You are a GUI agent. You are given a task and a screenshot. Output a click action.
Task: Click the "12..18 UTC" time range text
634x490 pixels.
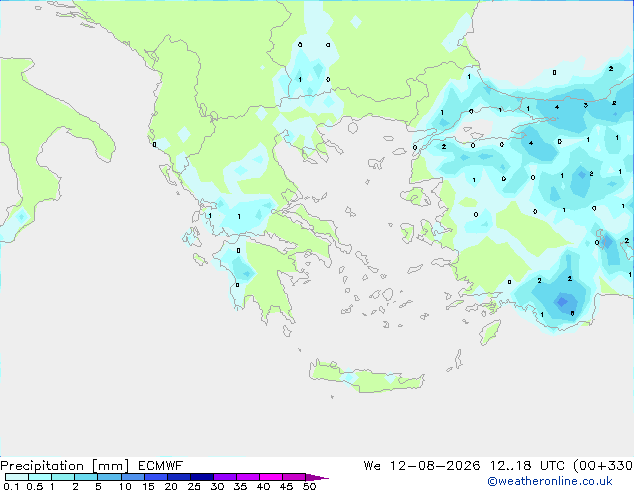pyautogui.click(x=527, y=466)
